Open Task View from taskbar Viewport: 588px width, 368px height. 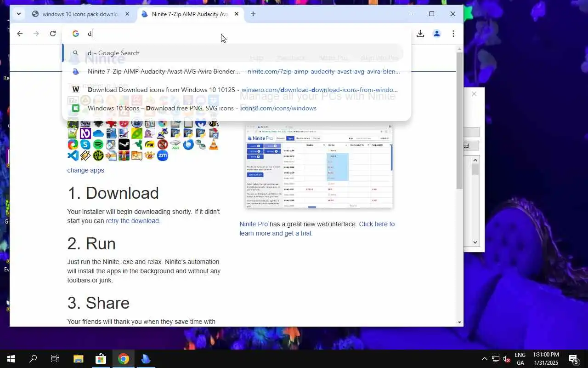55,359
